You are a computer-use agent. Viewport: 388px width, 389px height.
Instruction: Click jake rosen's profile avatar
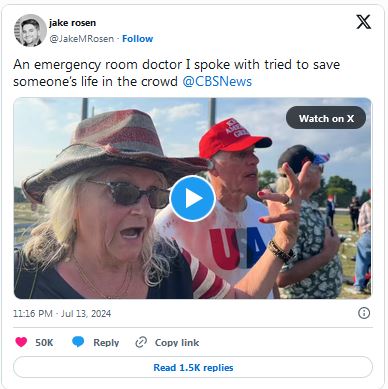click(x=30, y=30)
